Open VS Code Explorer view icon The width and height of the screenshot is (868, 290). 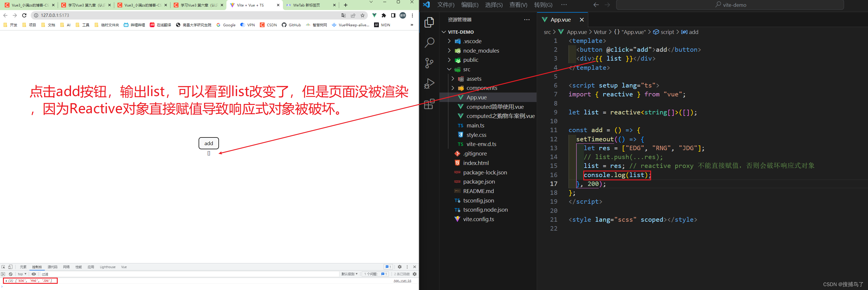tap(429, 22)
